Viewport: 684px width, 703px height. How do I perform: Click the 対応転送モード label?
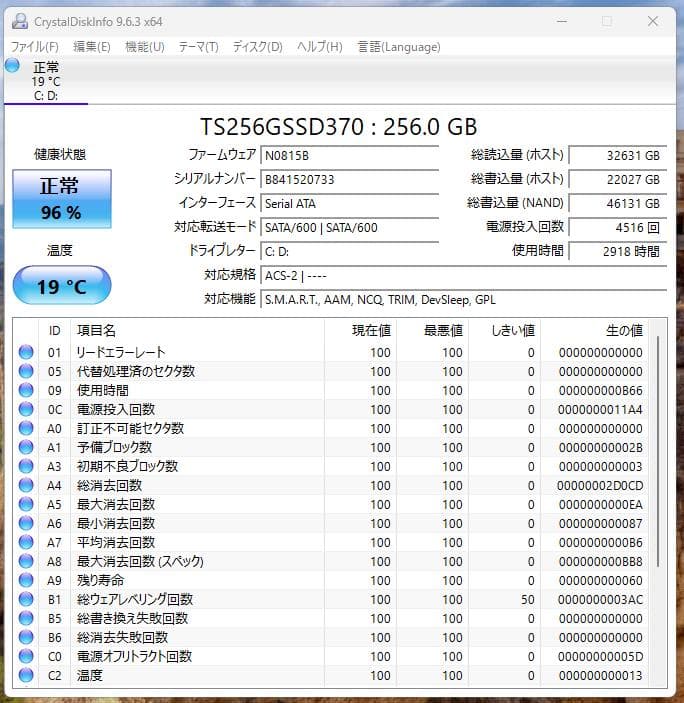click(x=215, y=226)
